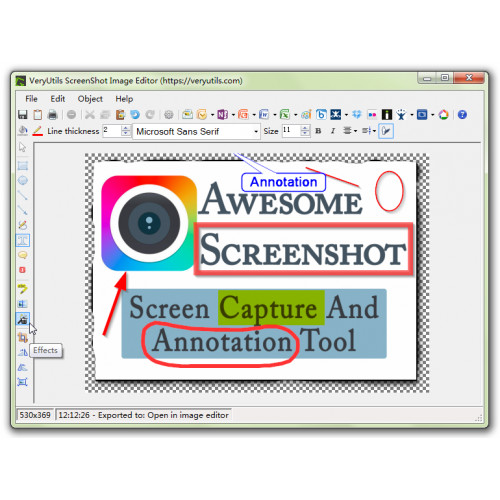
Task: Select the Draw line tool
Action: pyautogui.click(x=23, y=195)
